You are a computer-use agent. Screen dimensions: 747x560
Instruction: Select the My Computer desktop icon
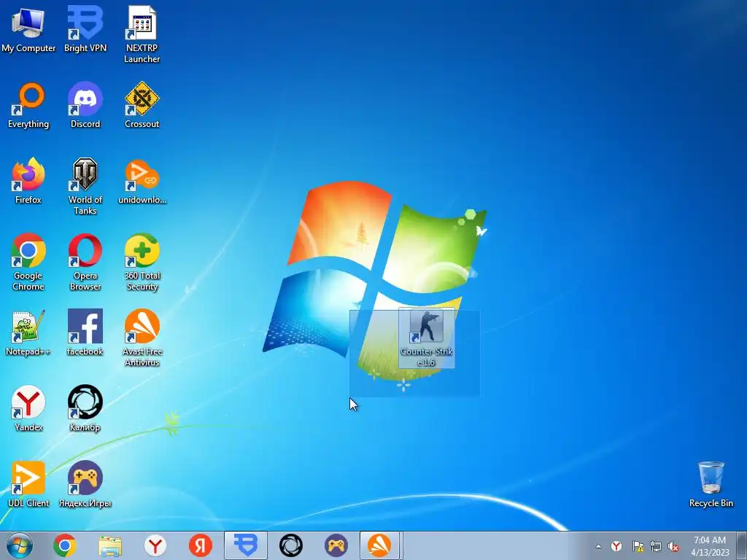point(28,29)
